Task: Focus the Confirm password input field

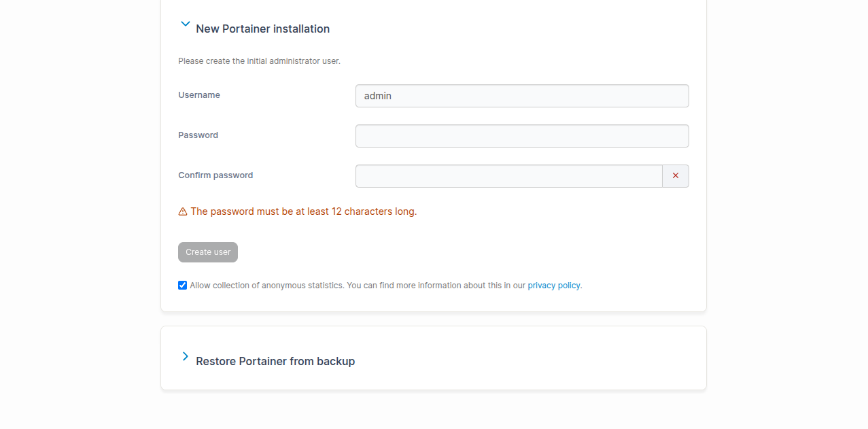Action: click(x=509, y=176)
